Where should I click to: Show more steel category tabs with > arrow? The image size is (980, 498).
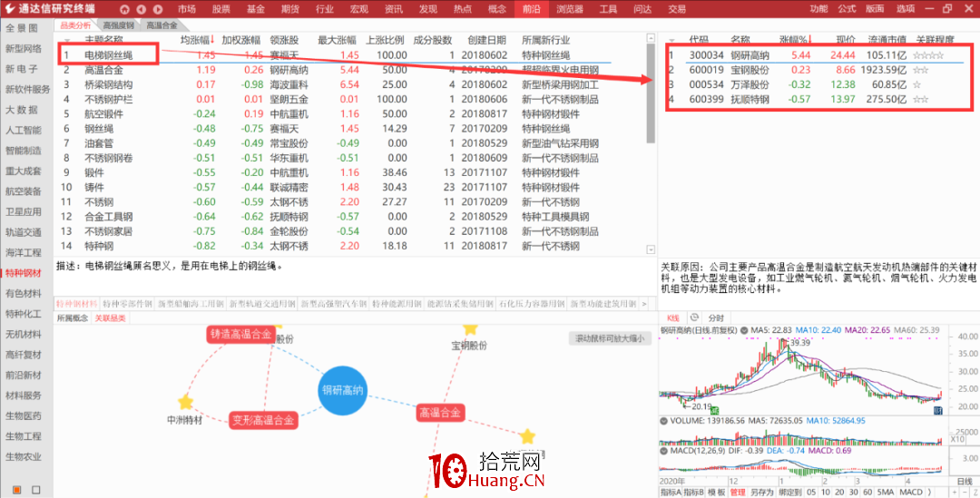coord(645,304)
